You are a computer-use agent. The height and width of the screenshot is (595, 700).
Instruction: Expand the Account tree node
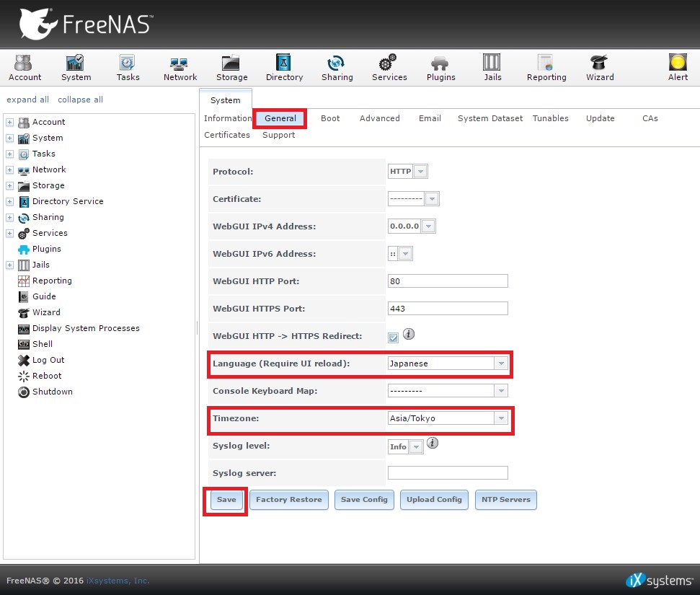[10, 122]
